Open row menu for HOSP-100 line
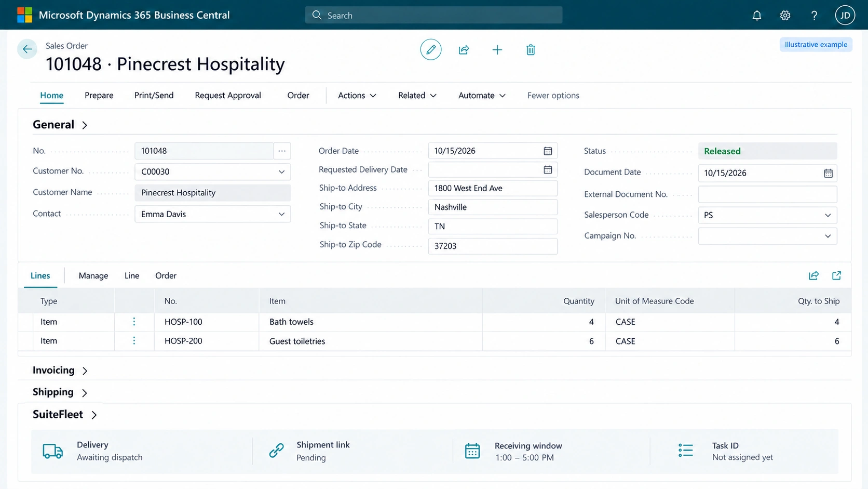This screenshot has width=868, height=489. click(134, 322)
